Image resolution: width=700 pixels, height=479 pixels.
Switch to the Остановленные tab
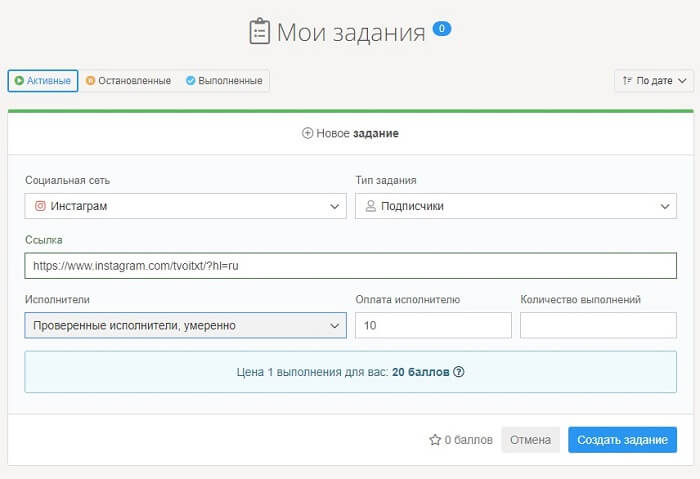pos(129,81)
